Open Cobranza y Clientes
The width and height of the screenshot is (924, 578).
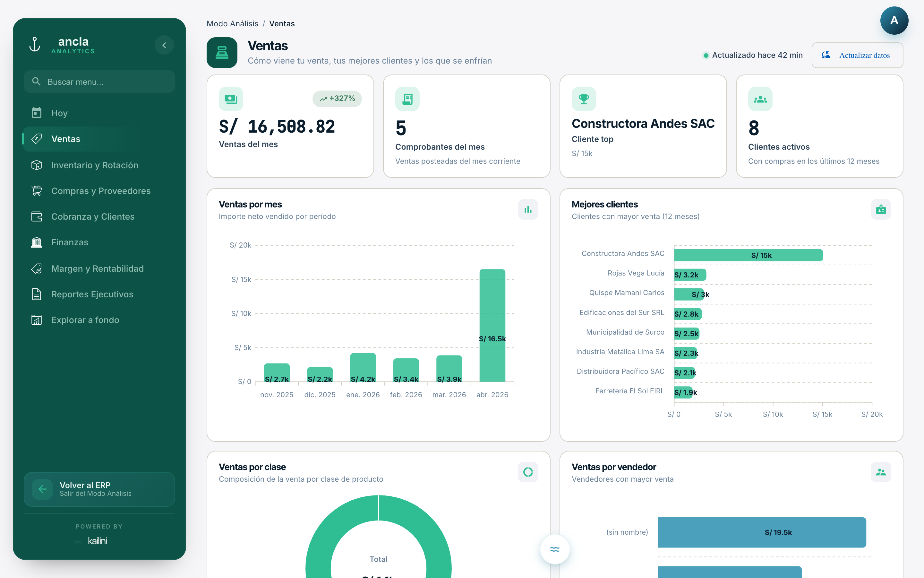(99, 216)
